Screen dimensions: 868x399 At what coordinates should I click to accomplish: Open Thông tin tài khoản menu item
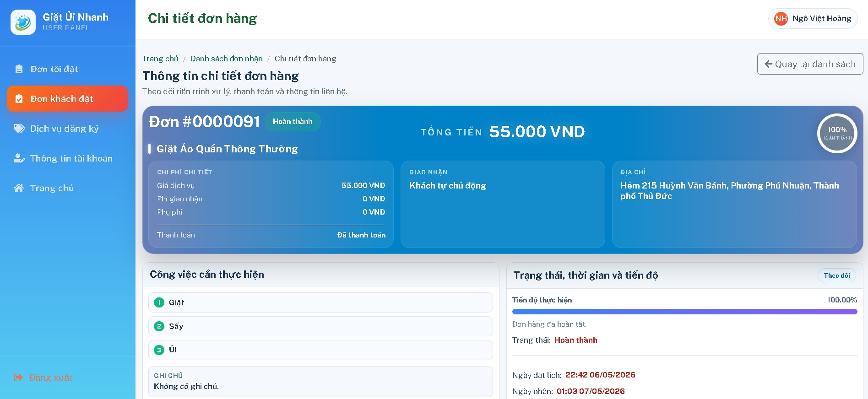click(68, 158)
